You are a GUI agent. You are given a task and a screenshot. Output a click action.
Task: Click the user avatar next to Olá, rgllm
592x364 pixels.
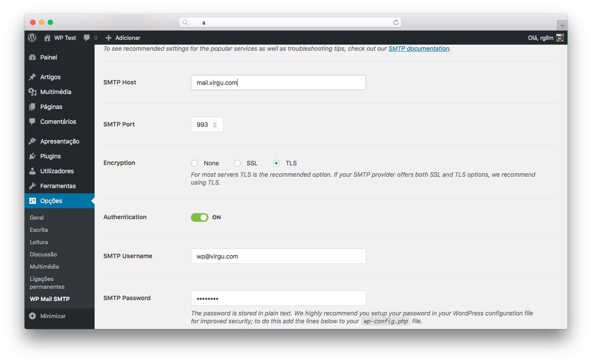coord(560,38)
